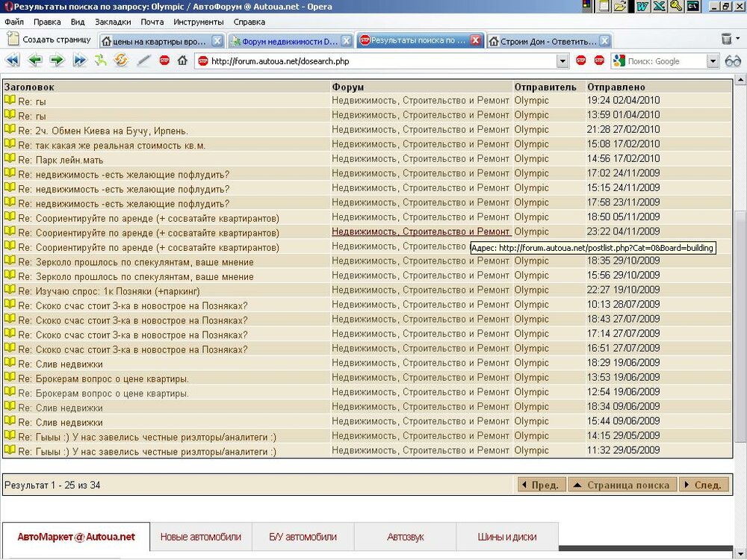Open the Инструменты menu
This screenshot has height=560, width=747.
pos(198,22)
